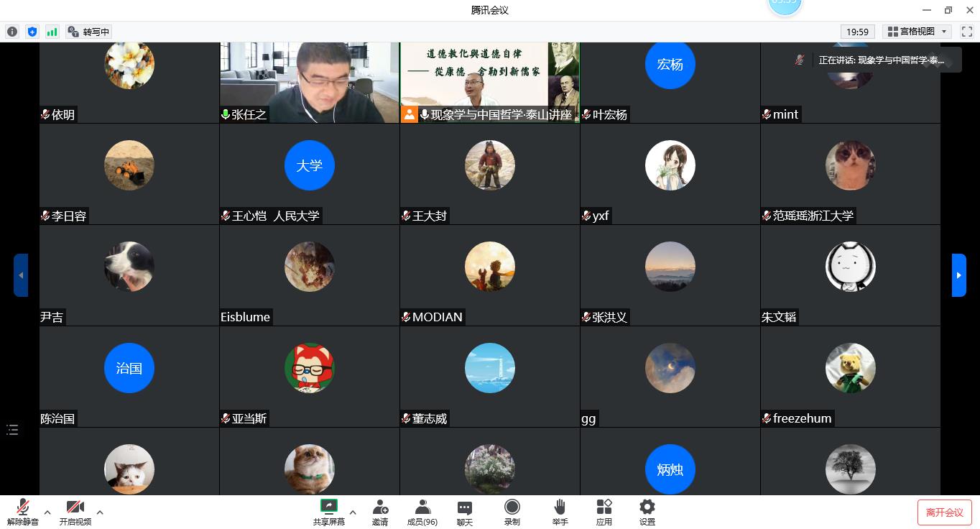Open the 邀请 invite icon
Image resolution: width=980 pixels, height=529 pixels.
(x=380, y=512)
